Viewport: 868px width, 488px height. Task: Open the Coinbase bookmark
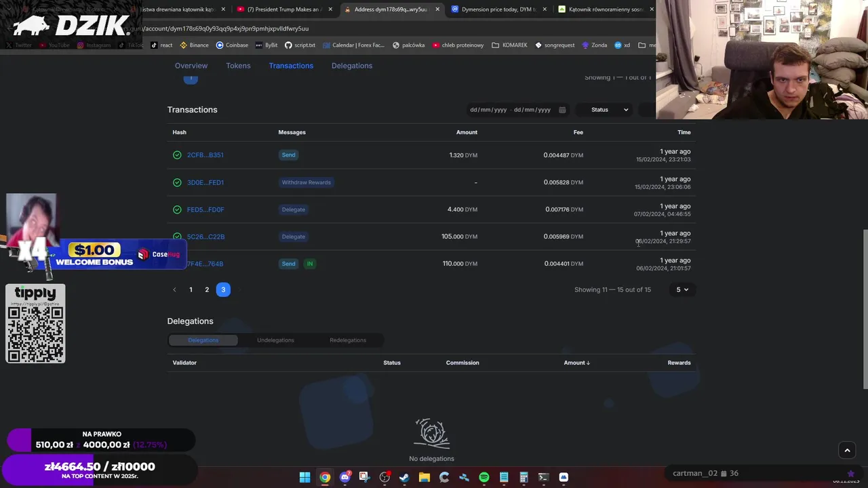[x=232, y=45]
